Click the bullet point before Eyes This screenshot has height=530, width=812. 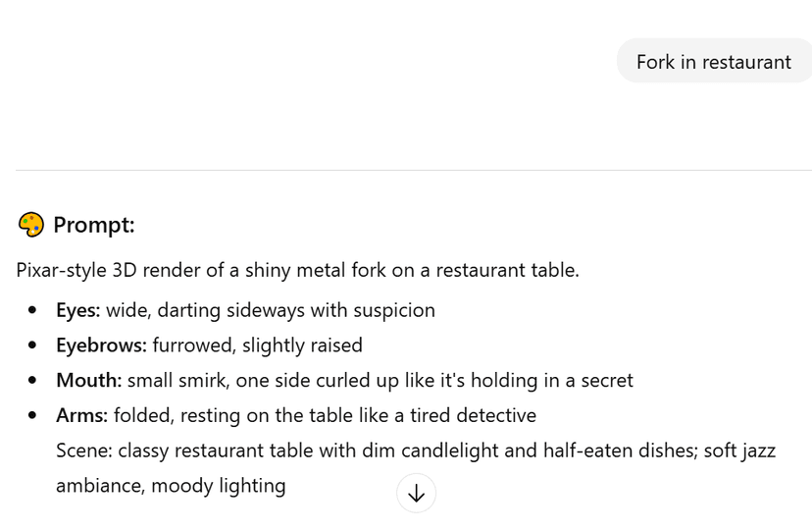coord(32,310)
